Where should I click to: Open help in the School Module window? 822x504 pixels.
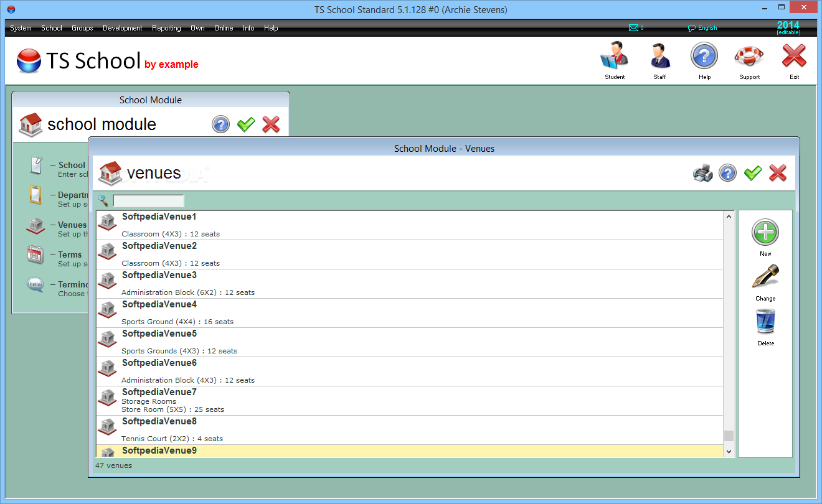221,124
